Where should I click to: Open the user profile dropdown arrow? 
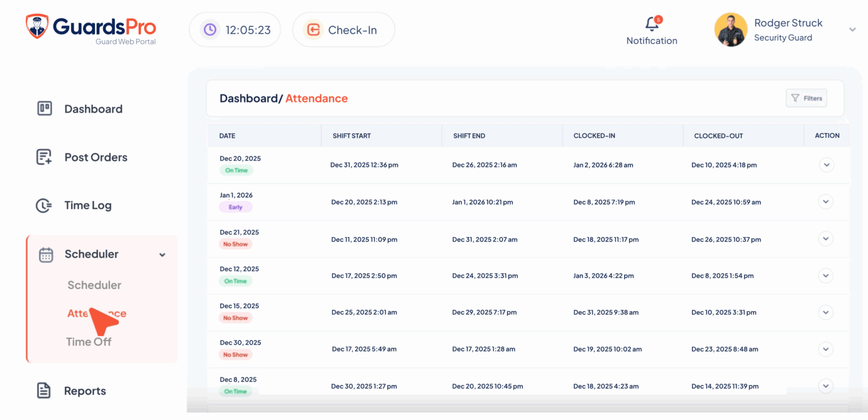[x=852, y=30]
